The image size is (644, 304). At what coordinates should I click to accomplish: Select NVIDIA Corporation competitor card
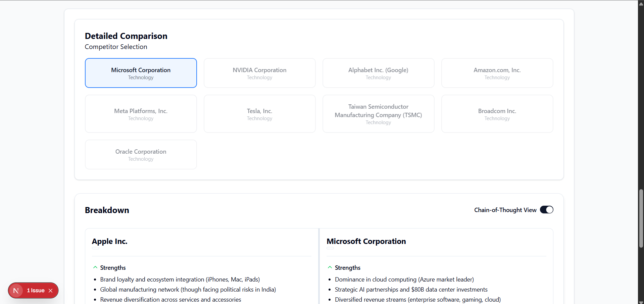[259, 73]
